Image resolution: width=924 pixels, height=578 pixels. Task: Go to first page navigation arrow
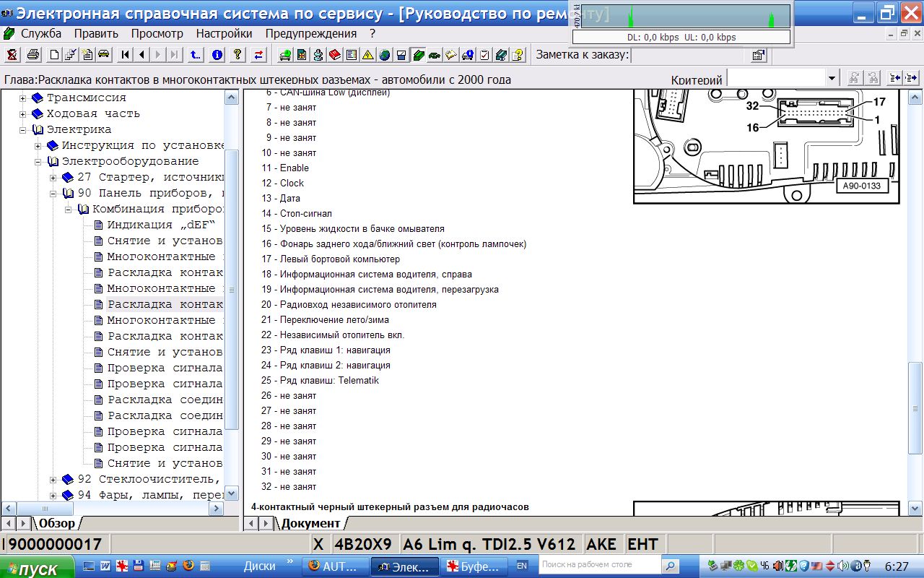coord(126,55)
